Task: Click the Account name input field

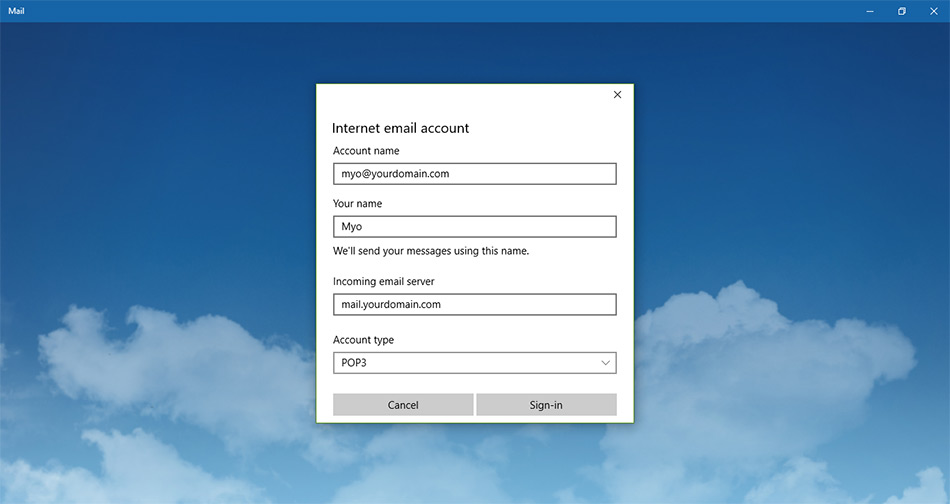Action: (x=474, y=174)
